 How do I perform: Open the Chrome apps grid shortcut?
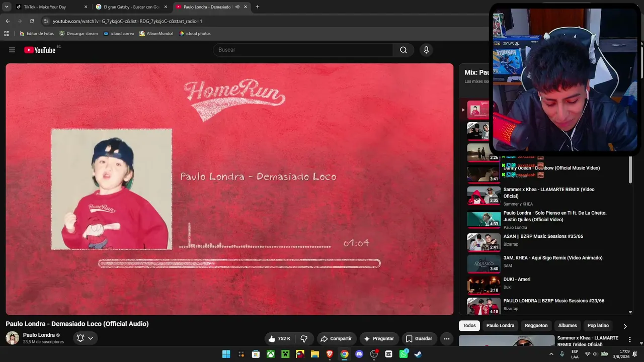(7, 34)
